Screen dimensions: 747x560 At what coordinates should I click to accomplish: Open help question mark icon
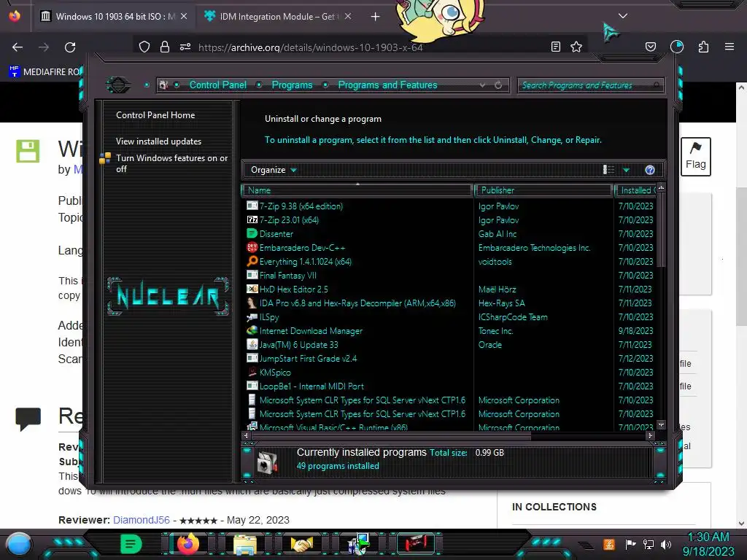(x=650, y=170)
